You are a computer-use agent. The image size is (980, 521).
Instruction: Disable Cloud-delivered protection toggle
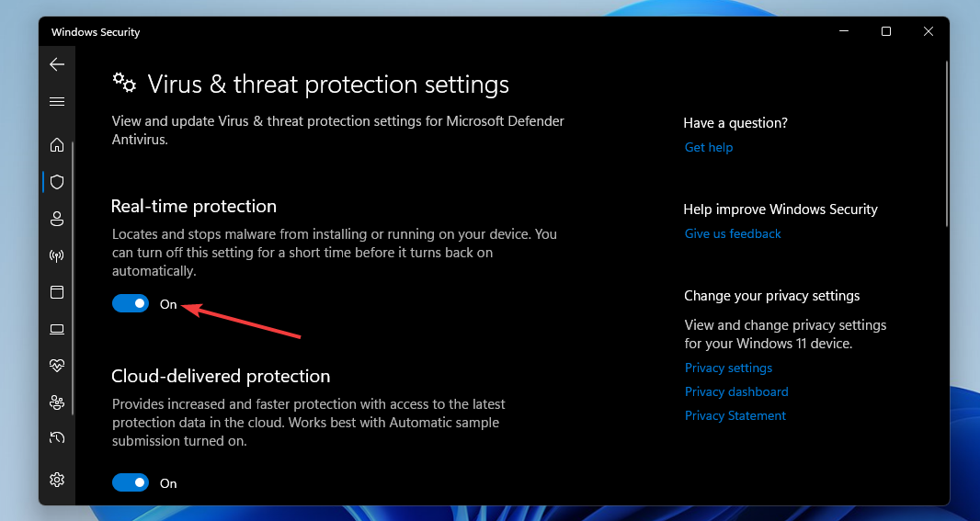coord(131,482)
